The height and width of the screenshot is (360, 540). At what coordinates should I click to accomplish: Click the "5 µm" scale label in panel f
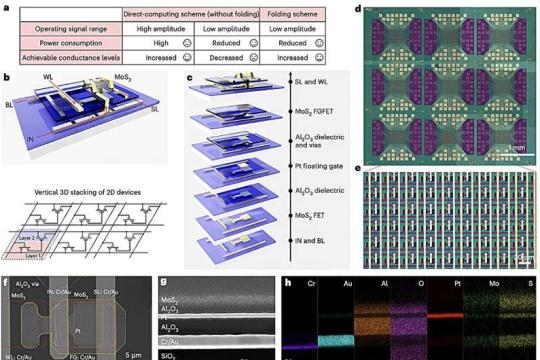(133, 355)
